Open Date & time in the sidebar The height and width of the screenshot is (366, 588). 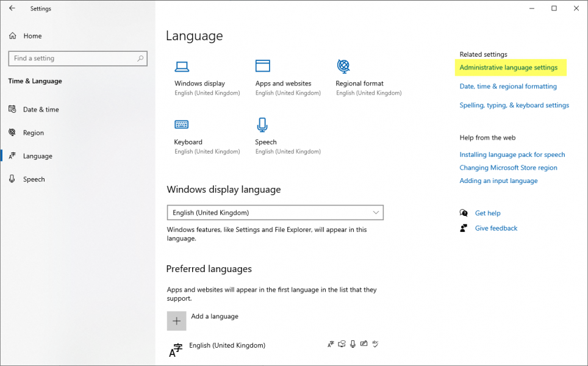(x=41, y=110)
